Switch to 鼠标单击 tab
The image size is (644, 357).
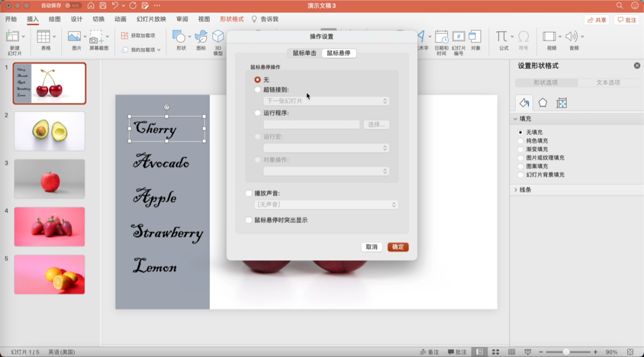click(x=304, y=53)
